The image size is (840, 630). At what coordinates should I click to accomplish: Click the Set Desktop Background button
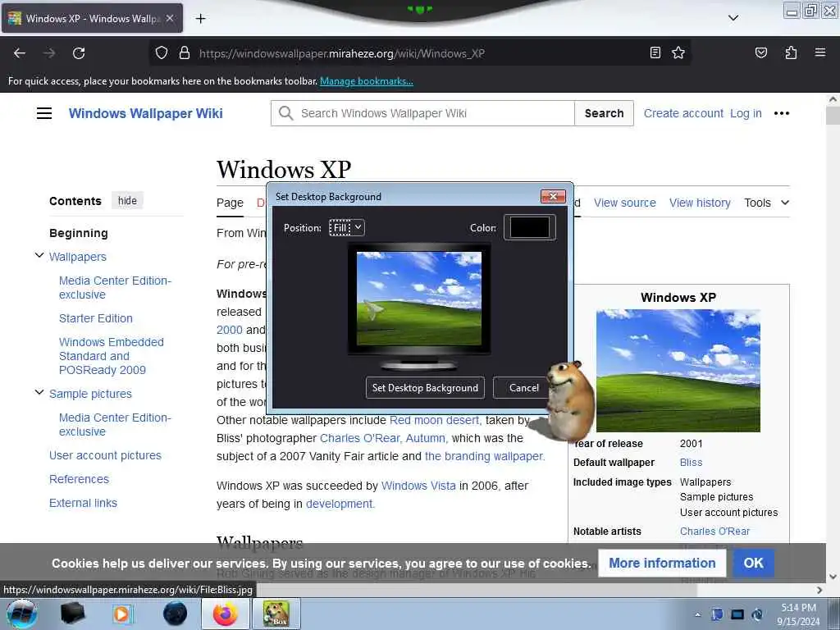coord(425,388)
